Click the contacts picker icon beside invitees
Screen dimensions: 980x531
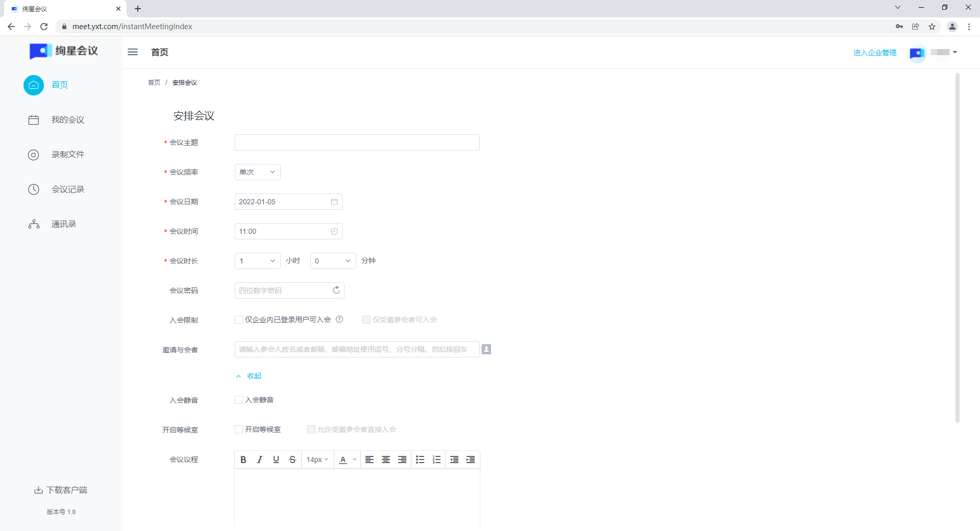[x=486, y=349]
